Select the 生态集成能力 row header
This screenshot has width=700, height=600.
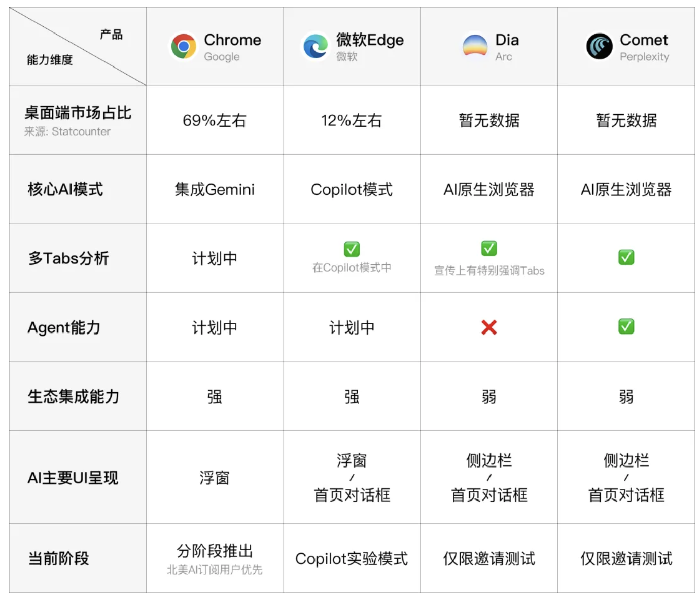(x=74, y=396)
